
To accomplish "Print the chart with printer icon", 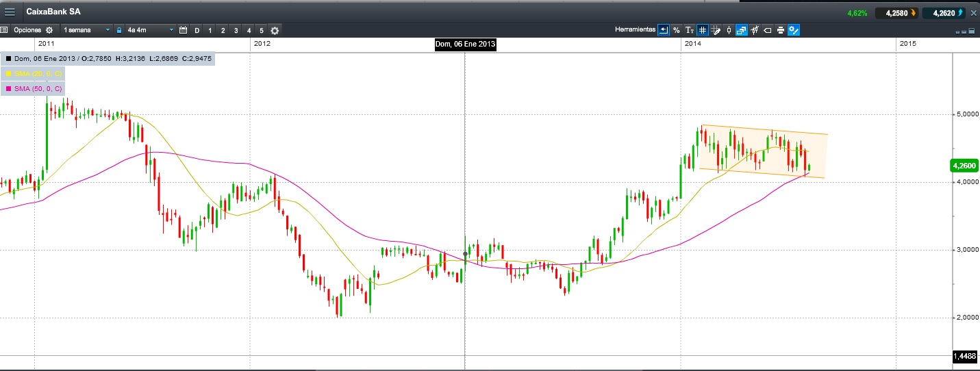I will point(781,30).
